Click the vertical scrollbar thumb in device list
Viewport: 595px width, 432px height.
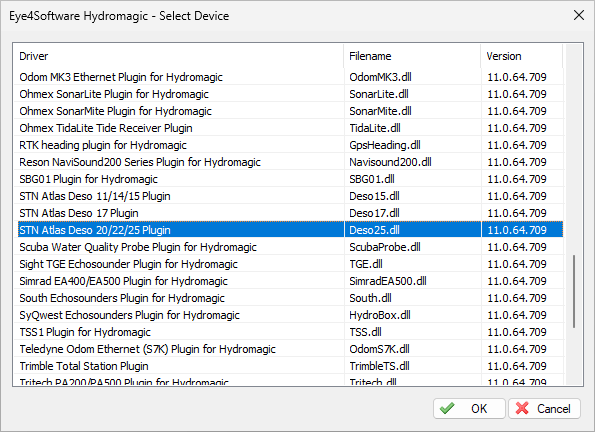pyautogui.click(x=574, y=291)
